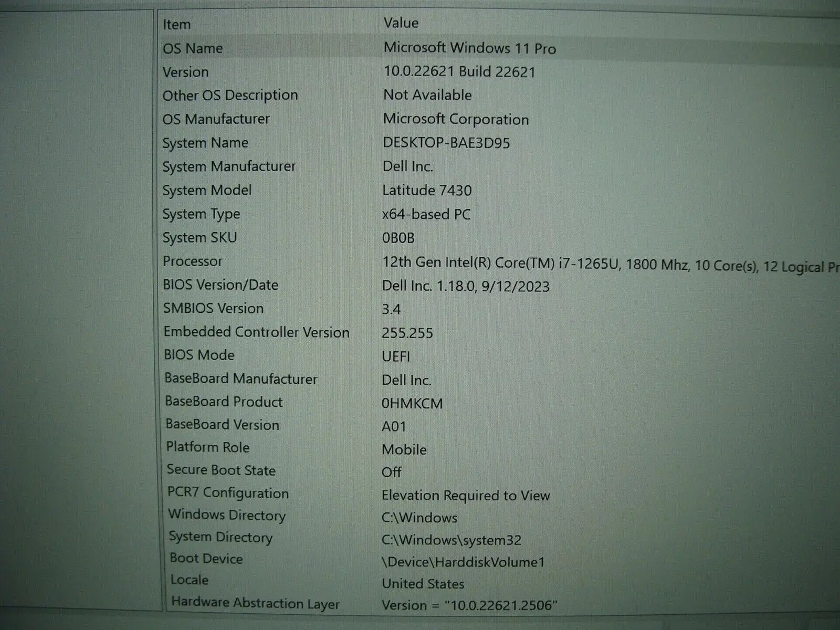Select Platform Role row label
Screen dimensions: 840x630
pyautogui.click(x=208, y=447)
